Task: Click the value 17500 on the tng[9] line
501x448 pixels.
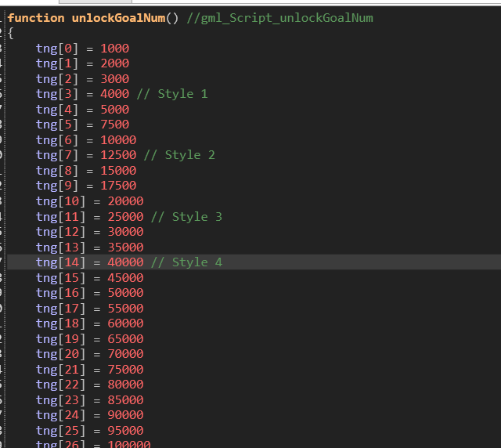Action: click(118, 186)
